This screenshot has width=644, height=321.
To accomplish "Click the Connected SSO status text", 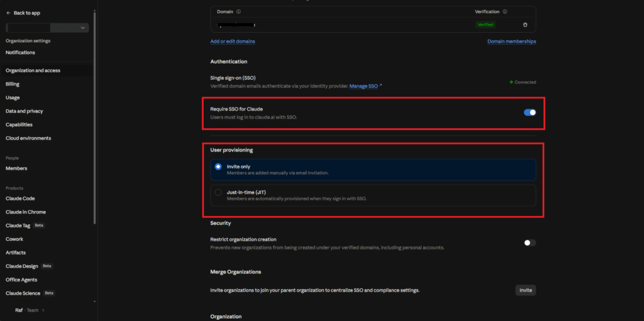I will (525, 82).
